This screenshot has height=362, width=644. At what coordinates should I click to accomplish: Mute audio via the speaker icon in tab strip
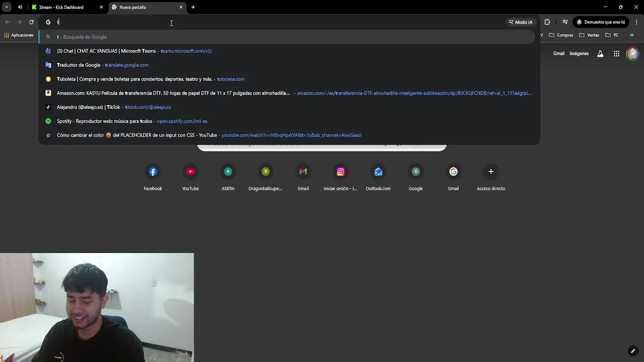point(20,7)
